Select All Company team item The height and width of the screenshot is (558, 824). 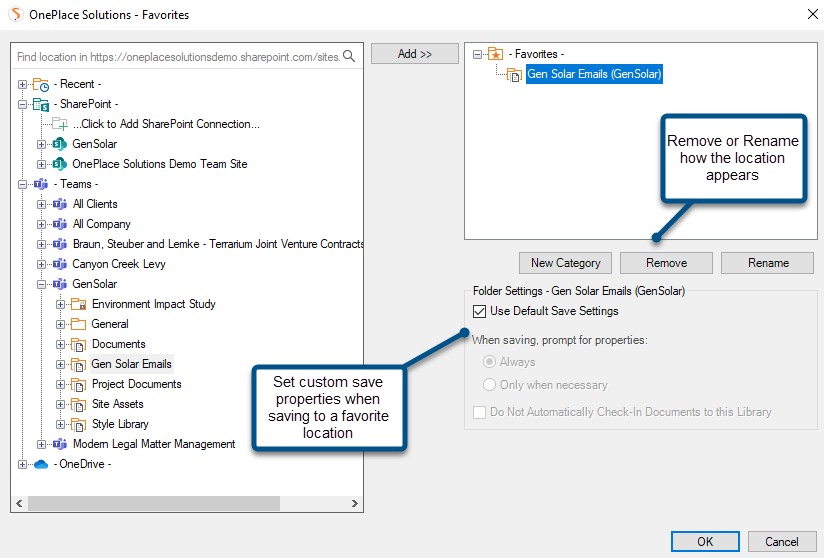[101, 224]
